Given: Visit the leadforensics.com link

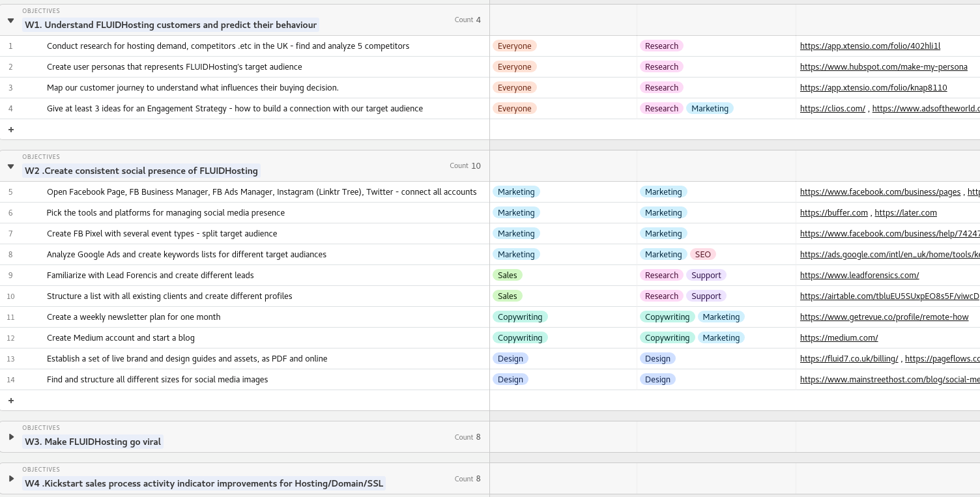Looking at the screenshot, I should pos(859,275).
